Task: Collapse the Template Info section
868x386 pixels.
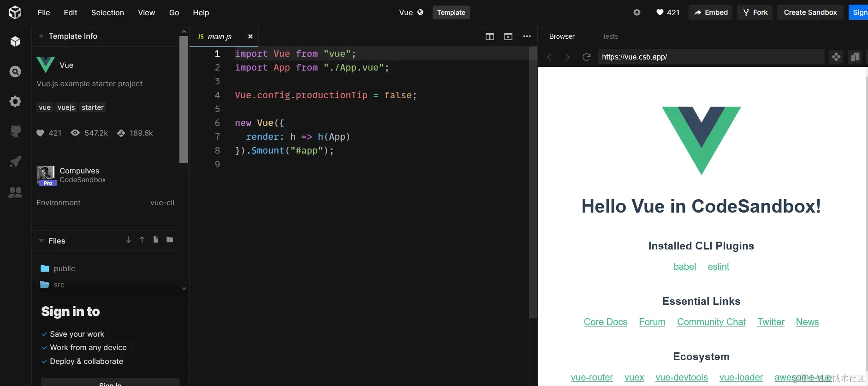Action: (x=41, y=36)
